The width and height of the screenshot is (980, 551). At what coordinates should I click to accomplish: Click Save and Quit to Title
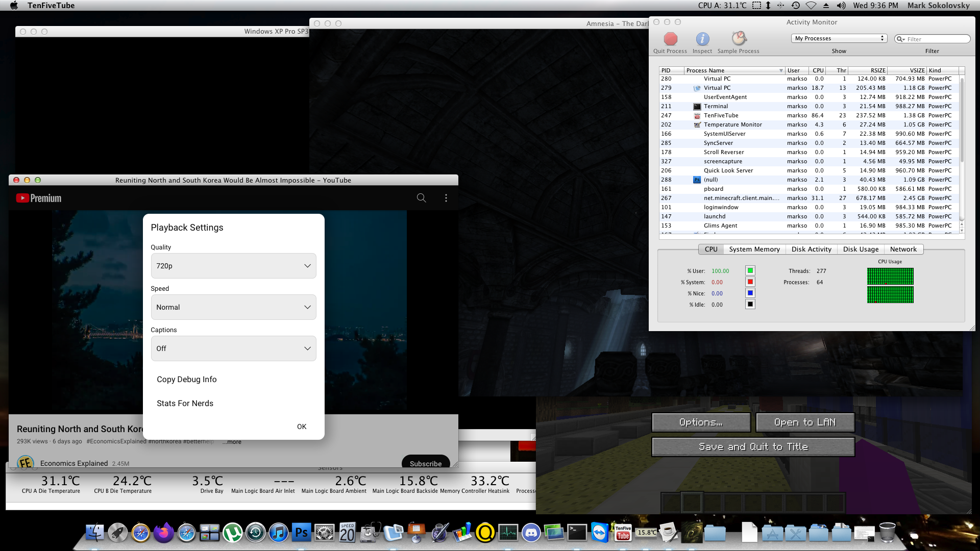pos(753,447)
